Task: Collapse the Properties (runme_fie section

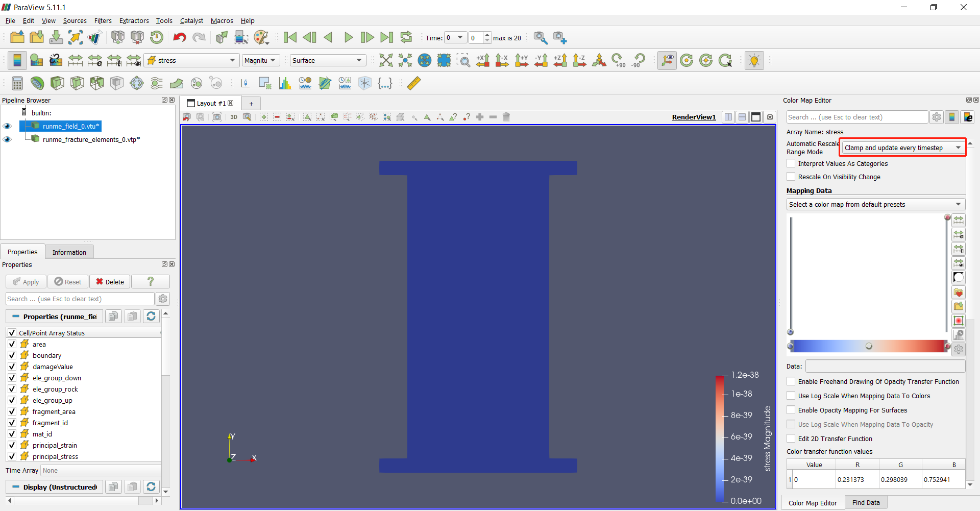Action: coord(16,317)
